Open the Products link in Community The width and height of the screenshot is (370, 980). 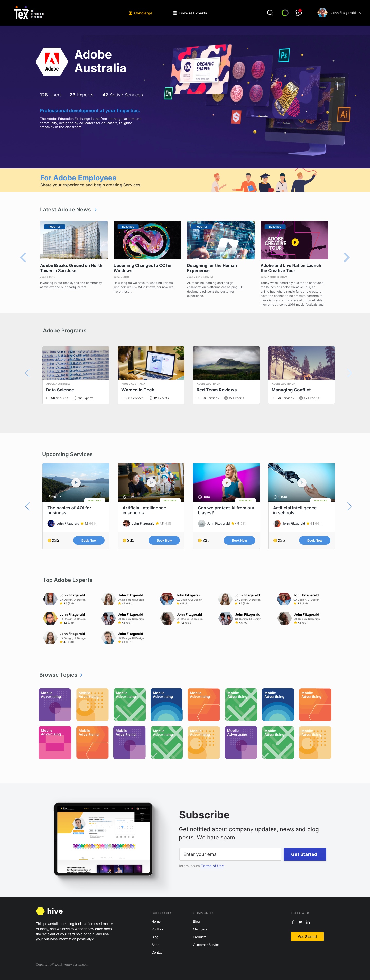coord(199,937)
